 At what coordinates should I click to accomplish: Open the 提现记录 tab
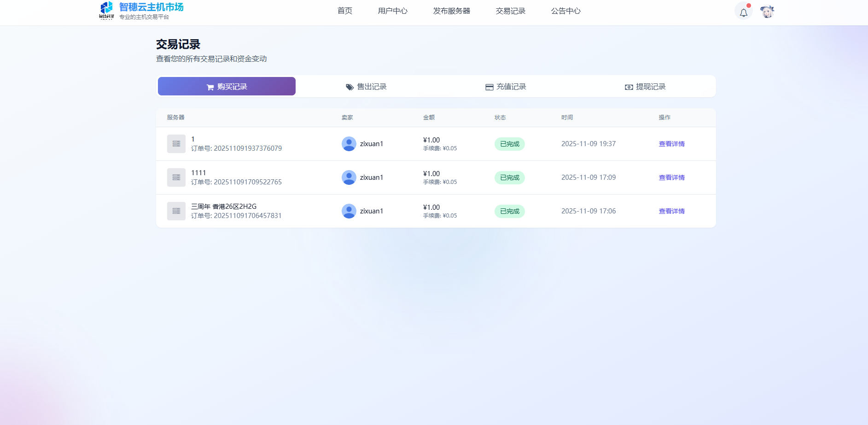click(x=645, y=87)
